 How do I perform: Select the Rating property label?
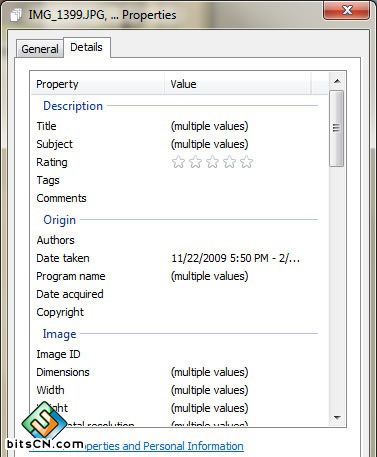pyautogui.click(x=52, y=162)
